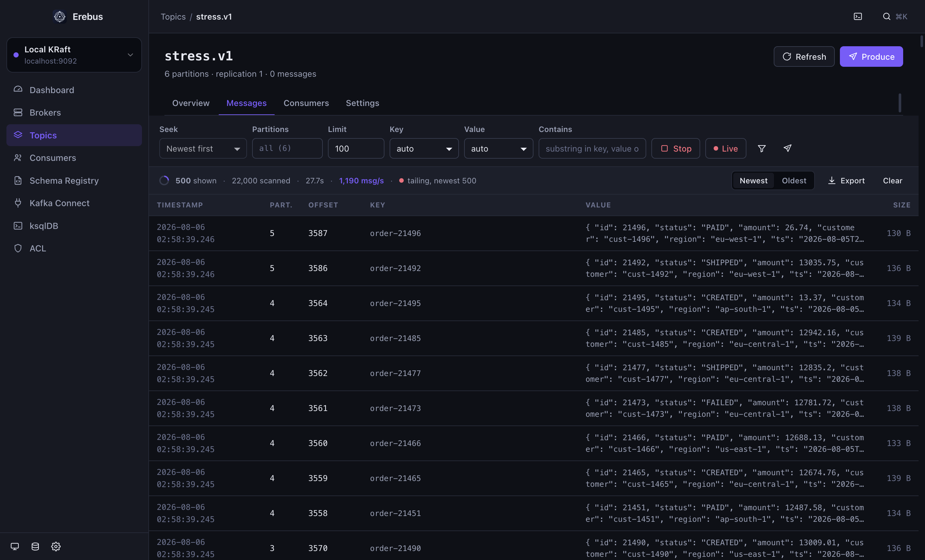
Task: Click the Topics layers icon
Action: [18, 135]
